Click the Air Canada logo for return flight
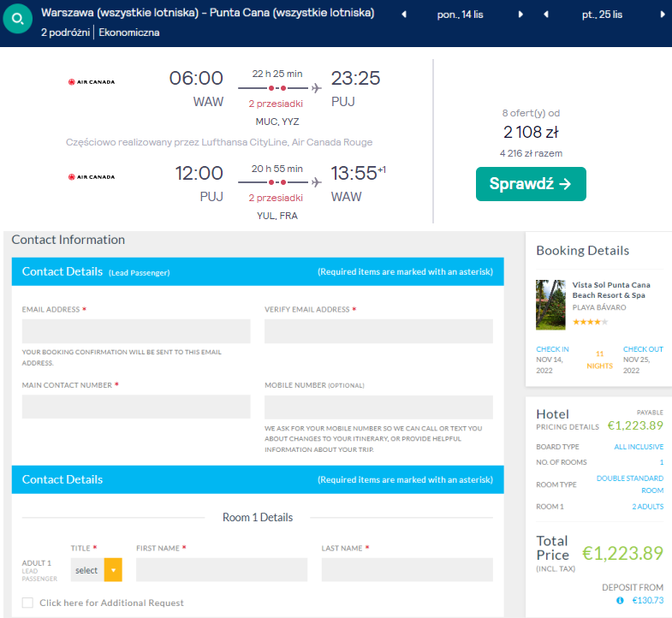This screenshot has width=672, height=618. pos(92,176)
